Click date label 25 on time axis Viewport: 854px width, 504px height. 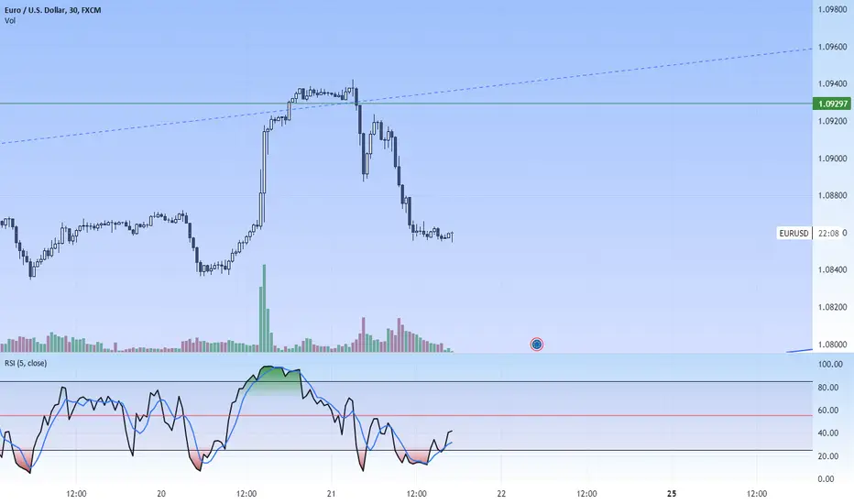(672, 494)
